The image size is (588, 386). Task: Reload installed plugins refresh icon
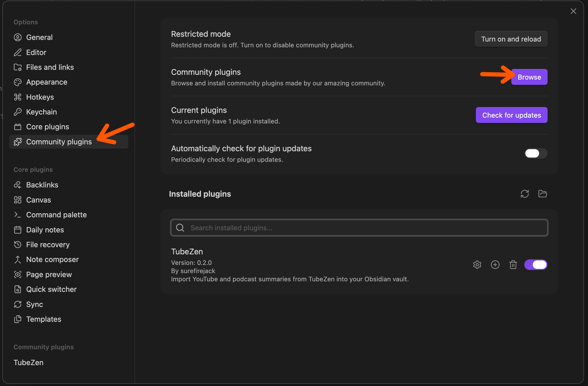click(x=525, y=194)
